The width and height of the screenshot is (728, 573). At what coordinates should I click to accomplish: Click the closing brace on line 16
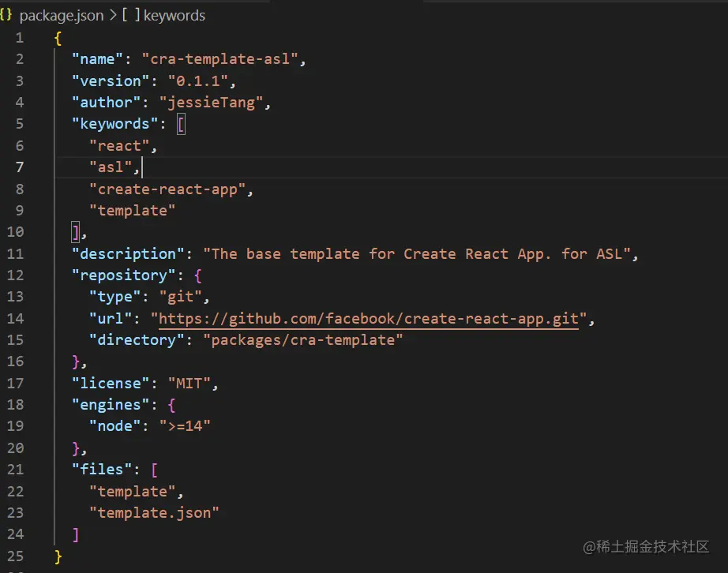(76, 362)
